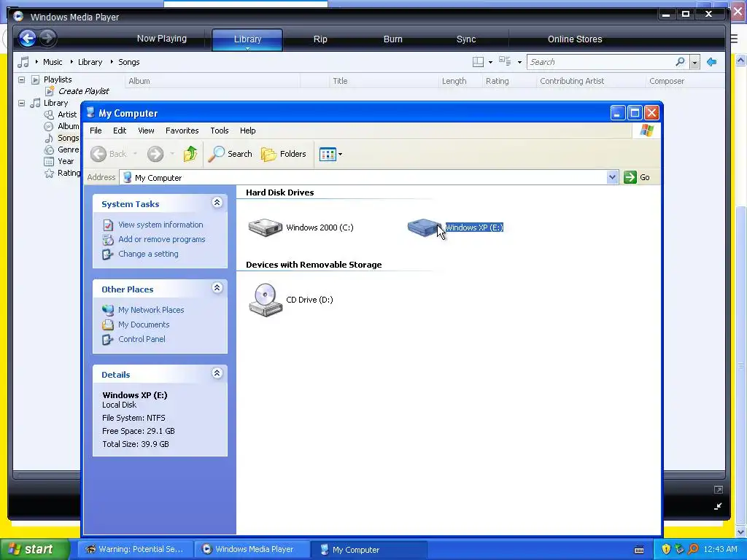Viewport: 747px width, 560px height.
Task: Select Artist in the Media Player library tree
Action: tap(67, 114)
